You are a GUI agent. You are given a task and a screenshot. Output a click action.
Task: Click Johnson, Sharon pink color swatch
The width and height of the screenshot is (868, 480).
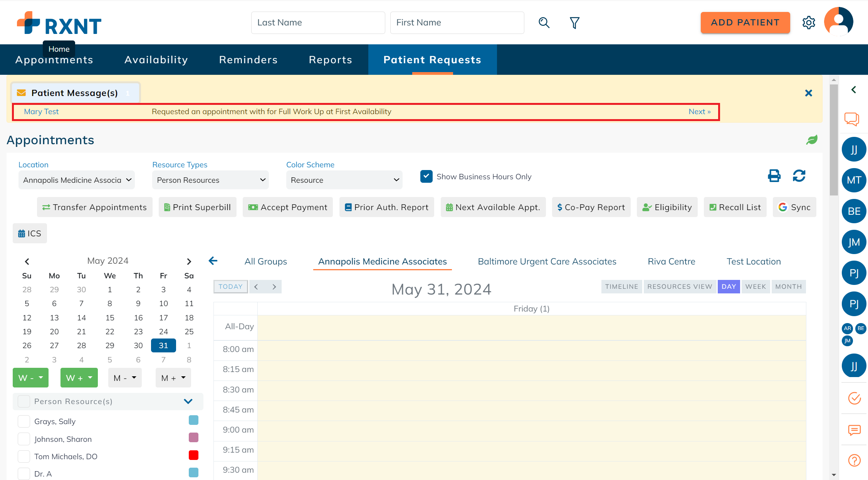click(x=193, y=438)
